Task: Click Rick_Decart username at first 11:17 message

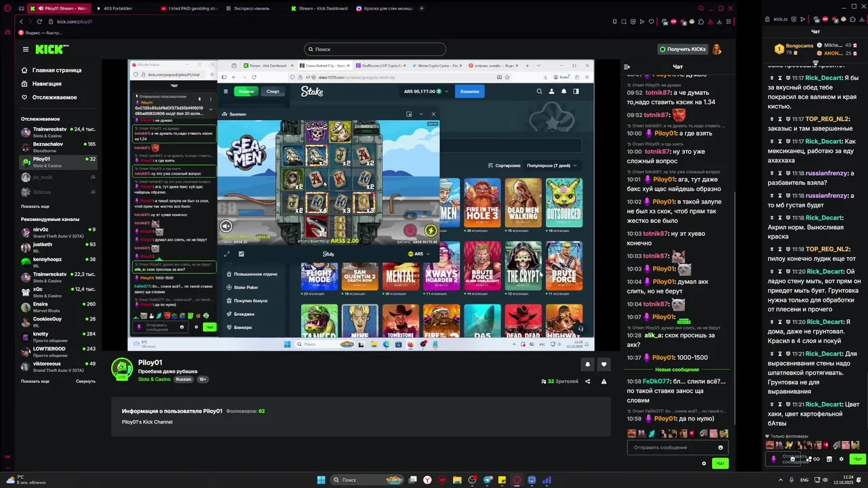Action: tap(824, 78)
